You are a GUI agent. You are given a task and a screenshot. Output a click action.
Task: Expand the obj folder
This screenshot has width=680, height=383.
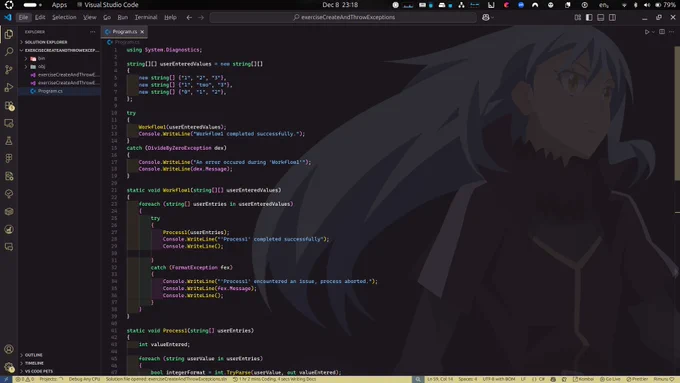(59, 67)
